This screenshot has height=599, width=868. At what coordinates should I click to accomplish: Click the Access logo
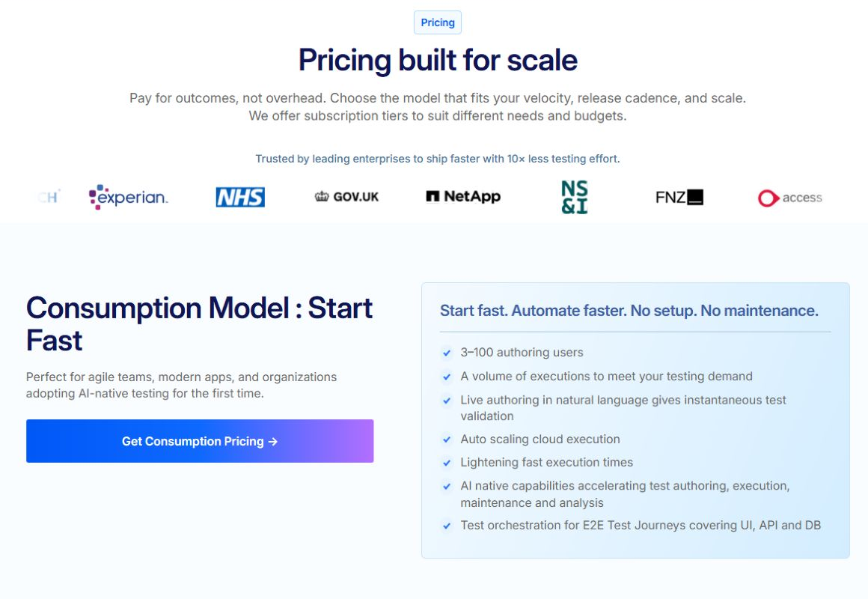(790, 198)
